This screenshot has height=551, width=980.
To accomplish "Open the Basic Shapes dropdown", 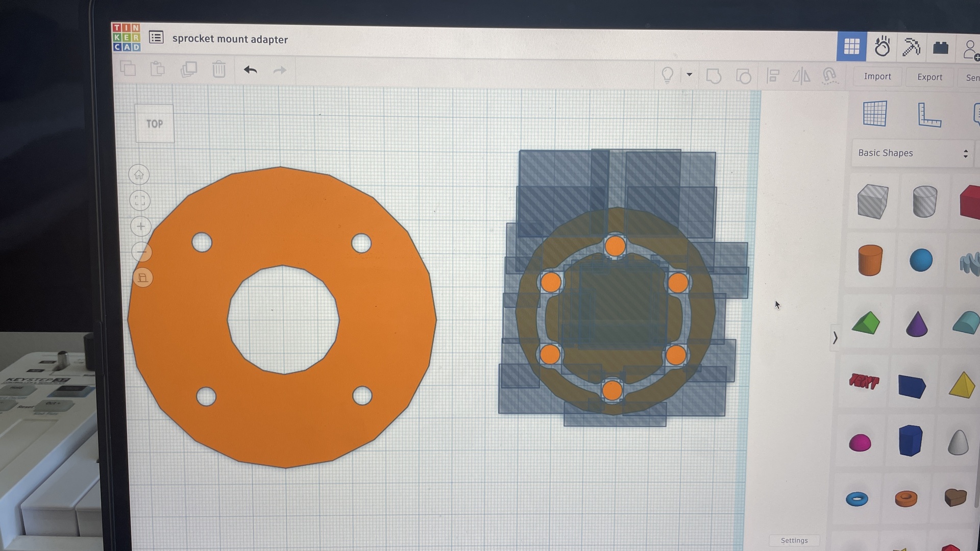I will 912,153.
